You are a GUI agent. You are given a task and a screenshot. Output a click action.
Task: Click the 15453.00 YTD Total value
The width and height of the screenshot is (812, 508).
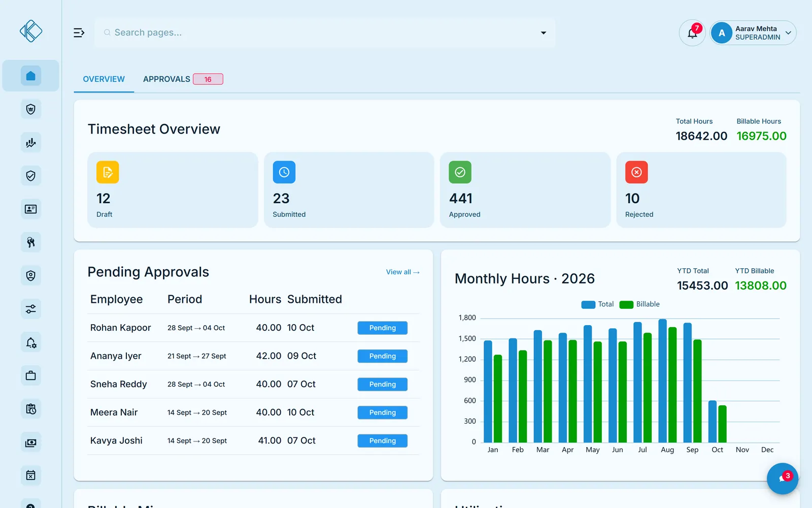click(x=702, y=285)
